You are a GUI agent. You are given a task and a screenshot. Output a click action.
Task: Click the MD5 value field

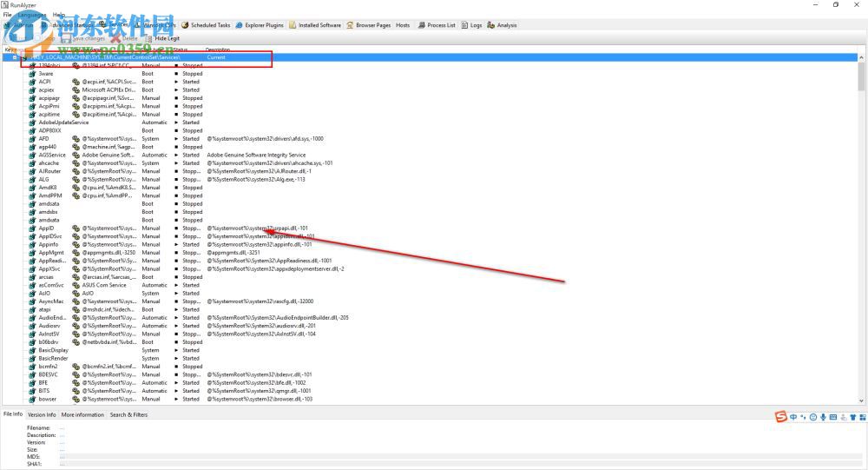461,457
